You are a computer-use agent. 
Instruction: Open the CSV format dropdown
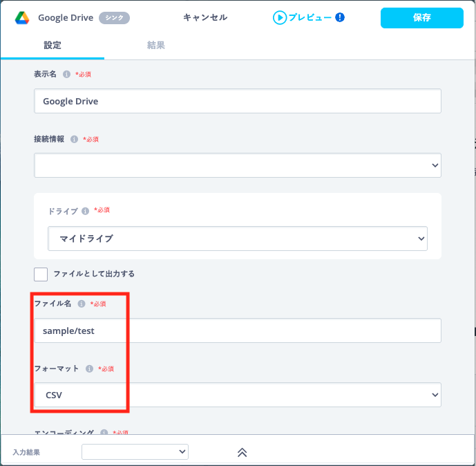click(x=238, y=395)
